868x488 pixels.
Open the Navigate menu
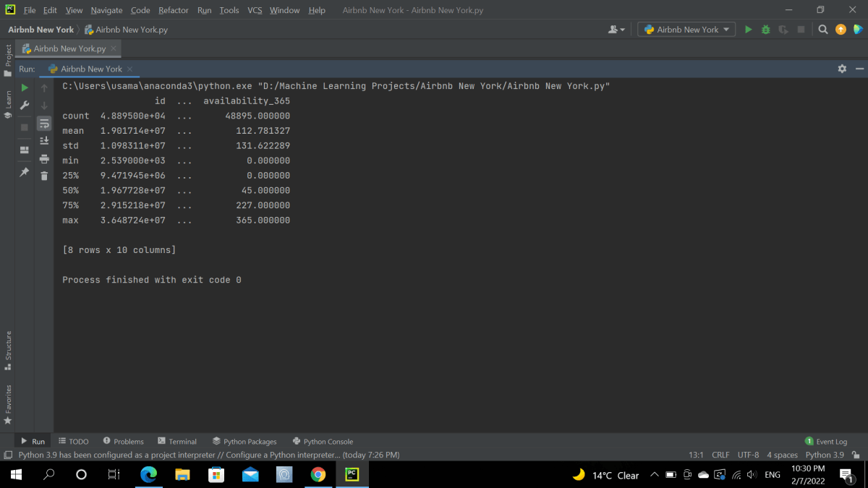(106, 10)
